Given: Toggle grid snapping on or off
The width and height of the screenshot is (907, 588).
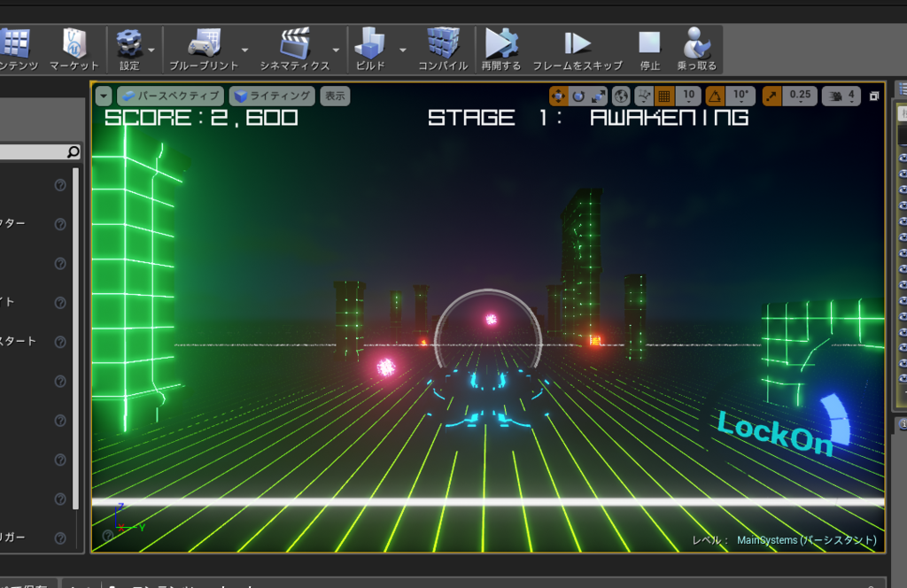Looking at the screenshot, I should [x=664, y=96].
